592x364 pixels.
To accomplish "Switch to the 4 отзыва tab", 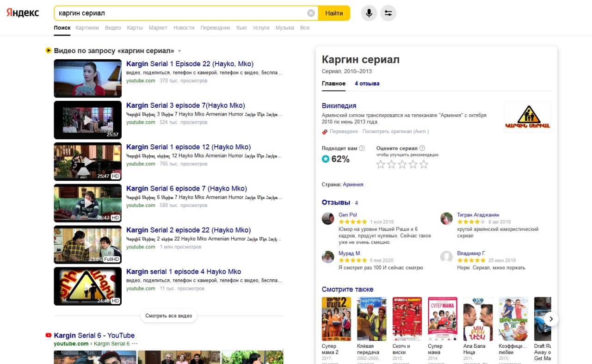I will 367,84.
